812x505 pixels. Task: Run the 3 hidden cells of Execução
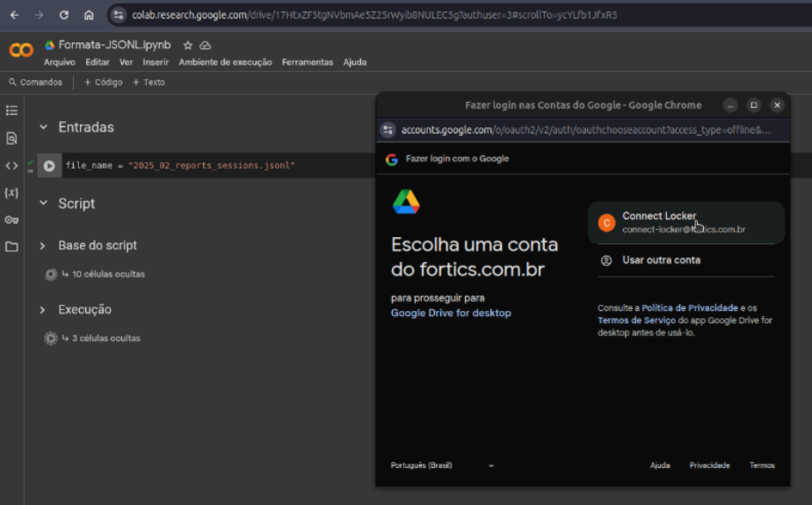51,338
